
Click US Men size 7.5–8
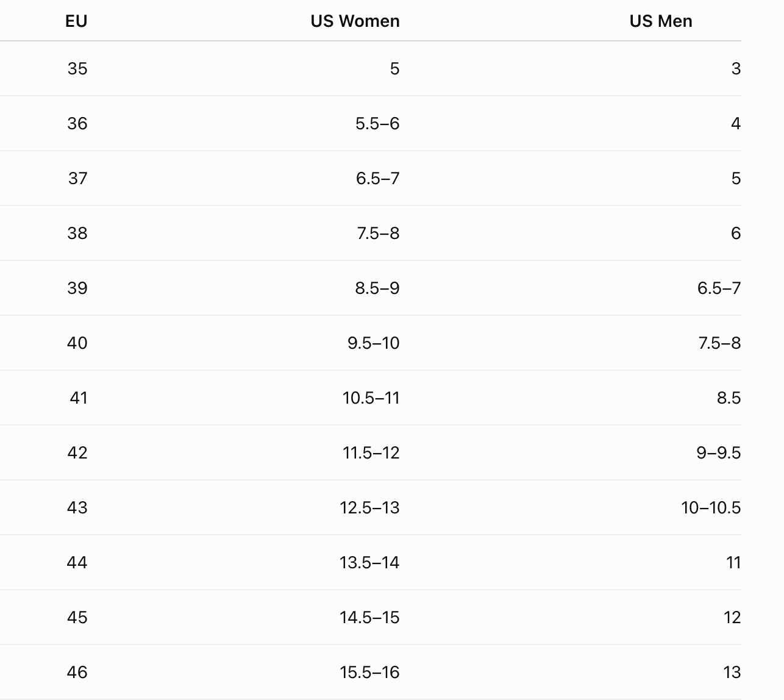(x=720, y=343)
